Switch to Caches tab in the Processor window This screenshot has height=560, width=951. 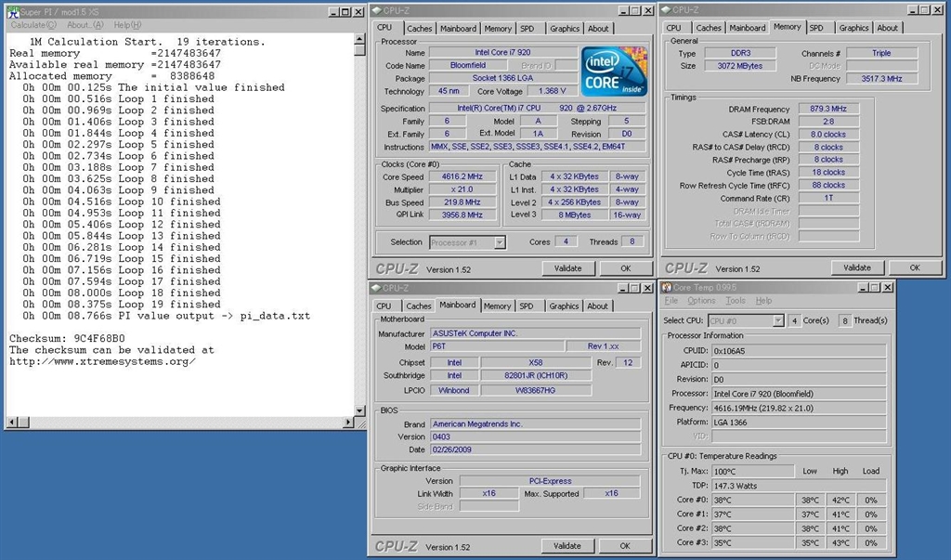pos(420,29)
